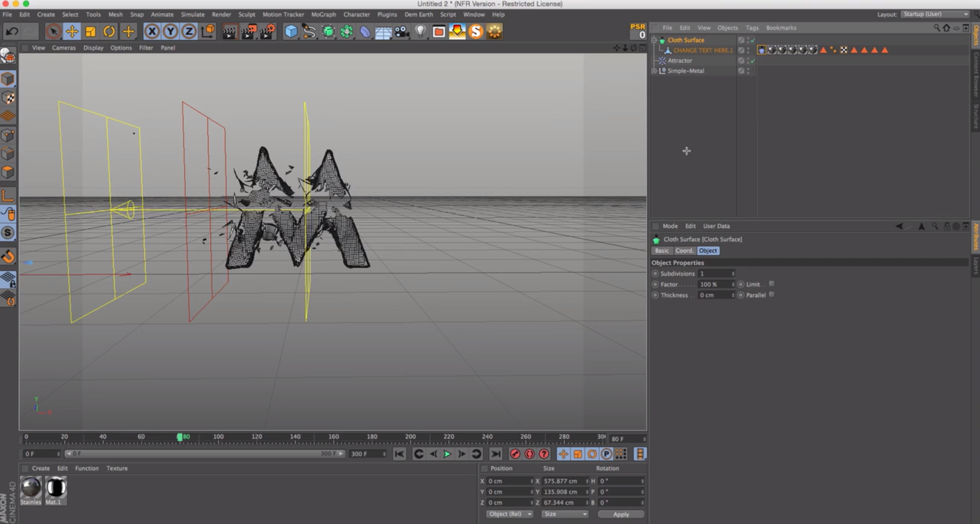Viewport: 980px width, 524px height.
Task: Toggle the Y-axis lock
Action: 170,32
